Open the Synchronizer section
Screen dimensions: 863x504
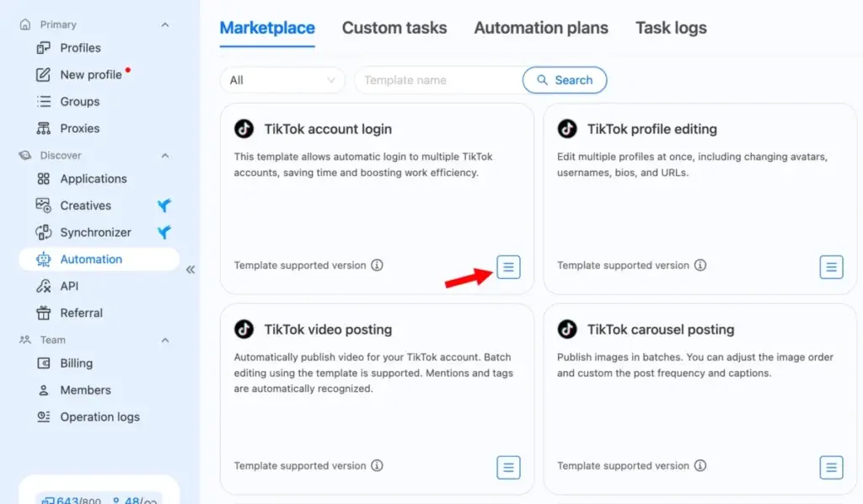[95, 232]
